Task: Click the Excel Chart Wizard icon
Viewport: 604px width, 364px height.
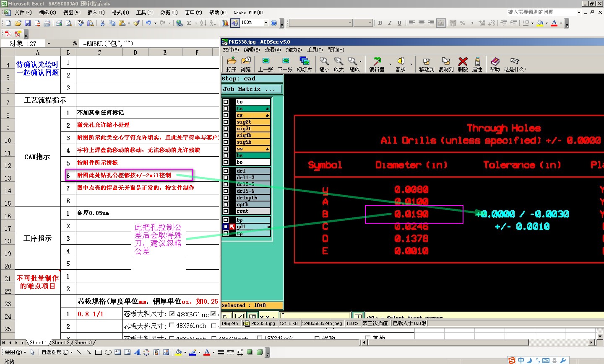Action: pyautogui.click(x=225, y=23)
